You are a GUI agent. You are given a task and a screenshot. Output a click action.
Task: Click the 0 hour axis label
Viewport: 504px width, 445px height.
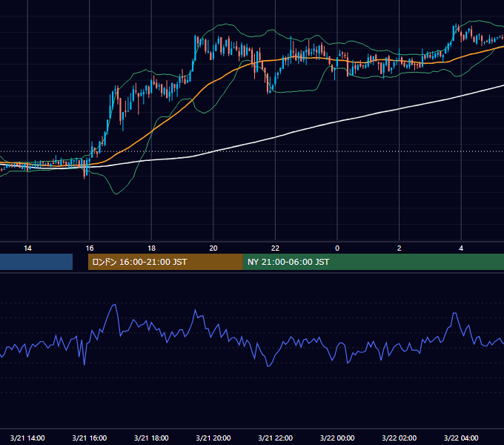point(337,248)
